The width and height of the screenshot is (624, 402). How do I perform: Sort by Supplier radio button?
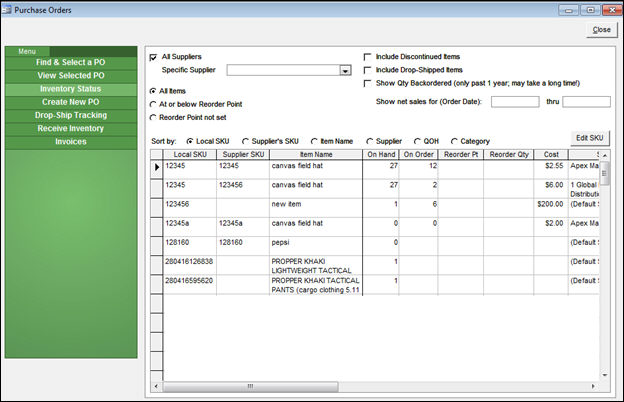[x=369, y=141]
